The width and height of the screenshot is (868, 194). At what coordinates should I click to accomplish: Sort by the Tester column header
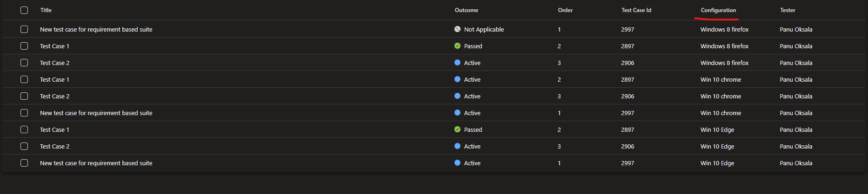pyautogui.click(x=788, y=10)
